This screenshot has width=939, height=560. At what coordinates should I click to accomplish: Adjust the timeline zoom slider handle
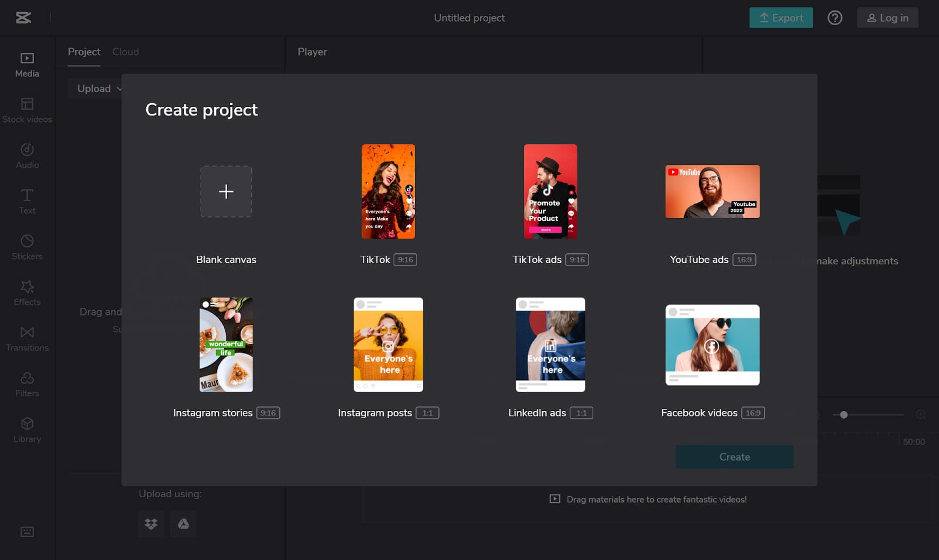(x=843, y=415)
